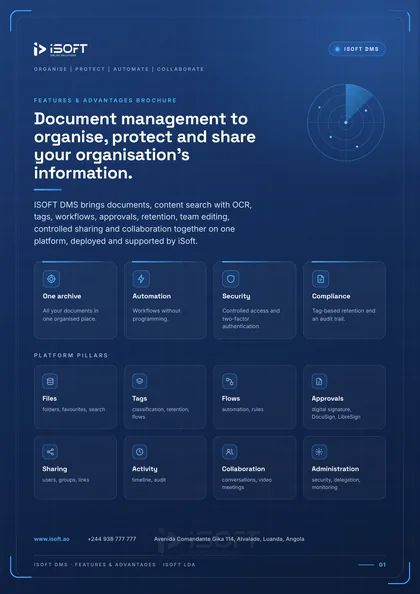
Task: Click the Avenida Comandante Gika address
Action: pyautogui.click(x=229, y=539)
